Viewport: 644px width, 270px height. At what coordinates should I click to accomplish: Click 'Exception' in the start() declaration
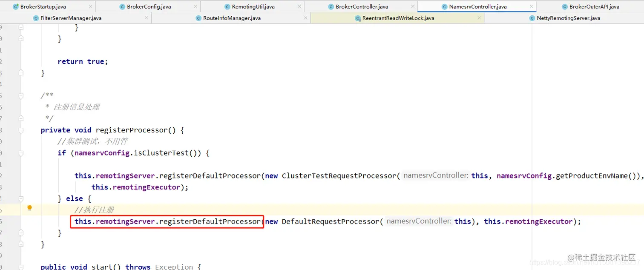click(174, 267)
